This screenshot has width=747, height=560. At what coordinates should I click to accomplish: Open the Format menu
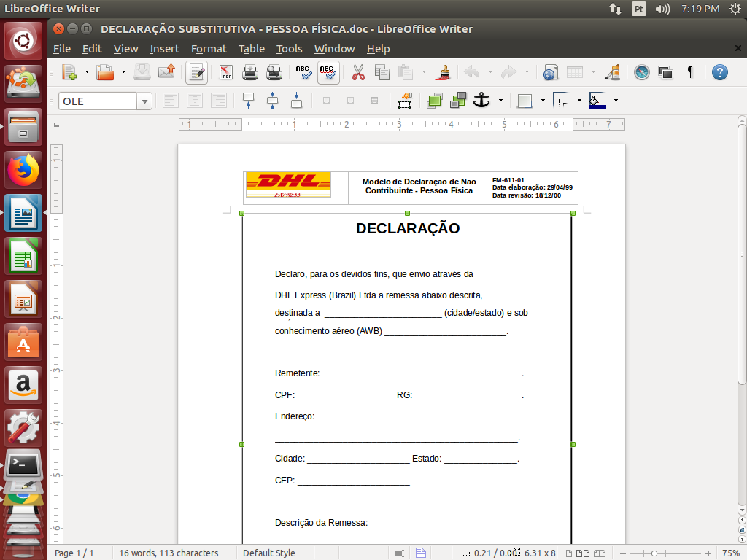pyautogui.click(x=209, y=49)
